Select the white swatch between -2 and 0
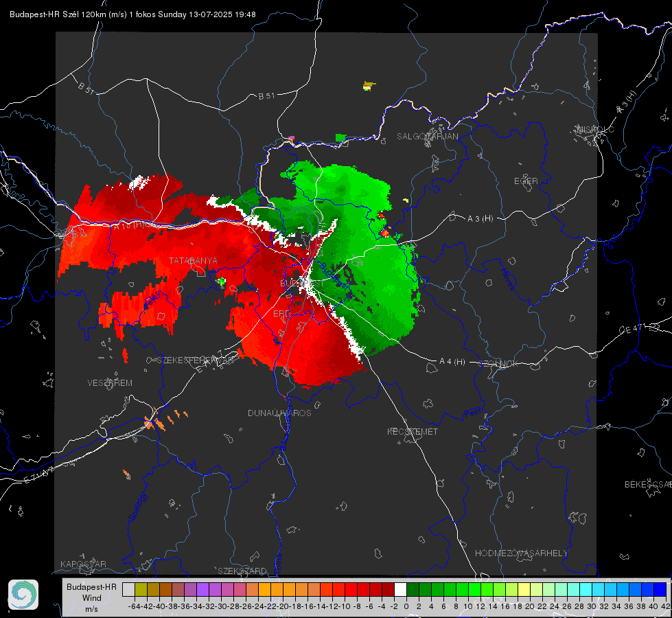The width and height of the screenshot is (672, 618). (400, 589)
